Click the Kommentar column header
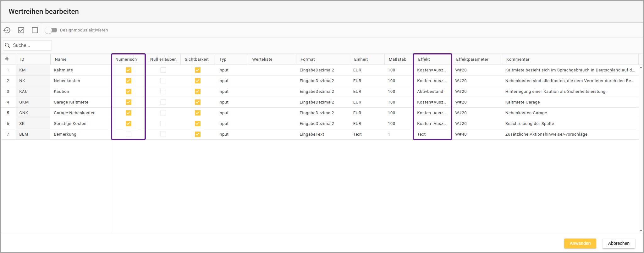Screen dimensions: 644x253 click(x=518, y=59)
